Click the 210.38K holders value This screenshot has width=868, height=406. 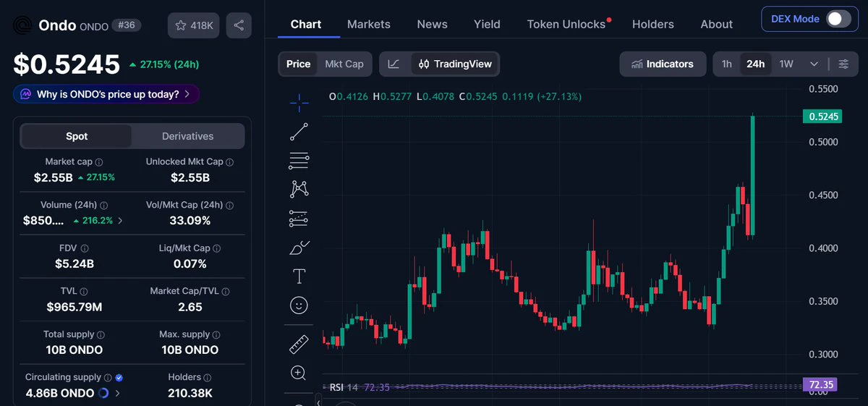click(x=190, y=393)
